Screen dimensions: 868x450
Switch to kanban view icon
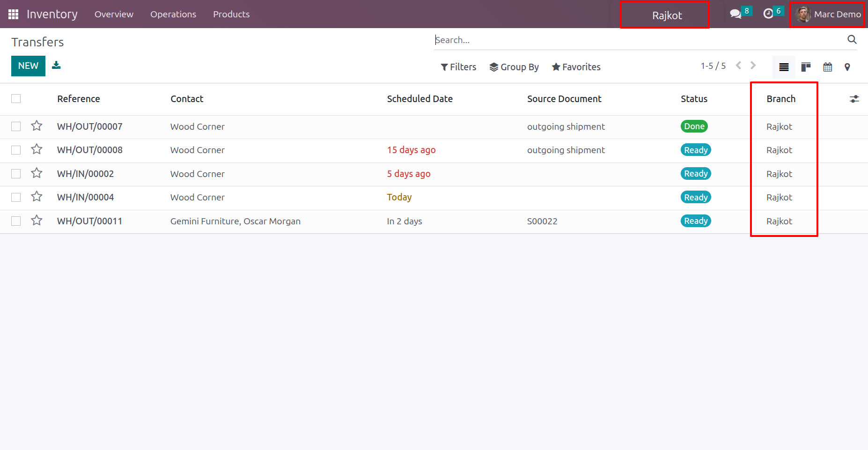pos(806,67)
